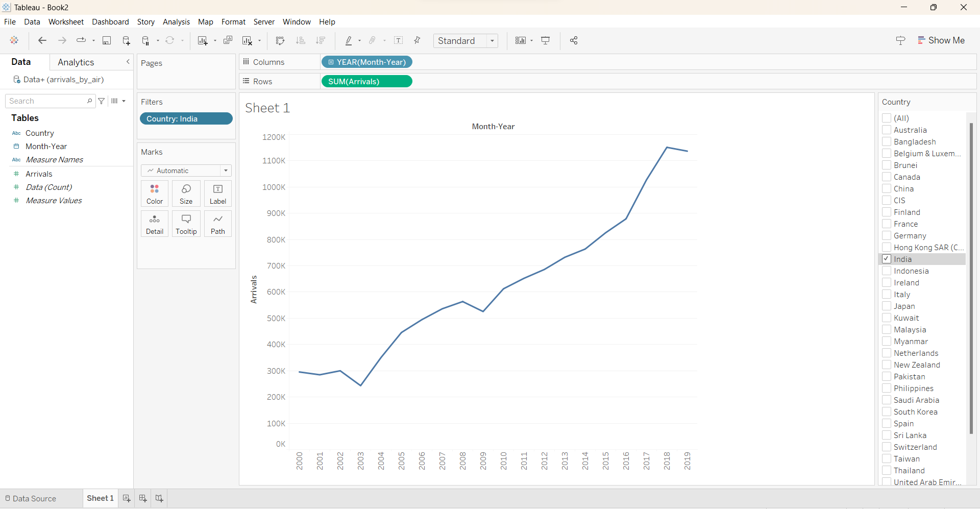Open the Analysis menu
Image resolution: width=980 pixels, height=509 pixels.
pyautogui.click(x=176, y=22)
